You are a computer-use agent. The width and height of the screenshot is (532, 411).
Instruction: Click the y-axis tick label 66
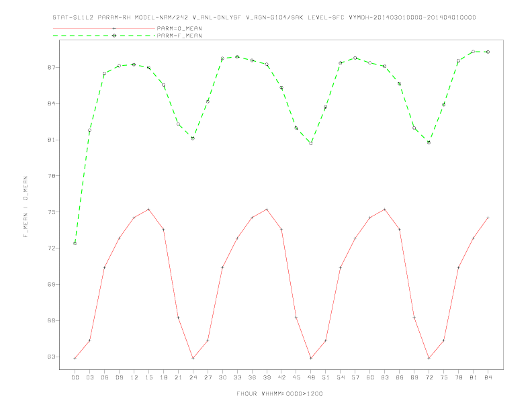[x=51, y=321]
